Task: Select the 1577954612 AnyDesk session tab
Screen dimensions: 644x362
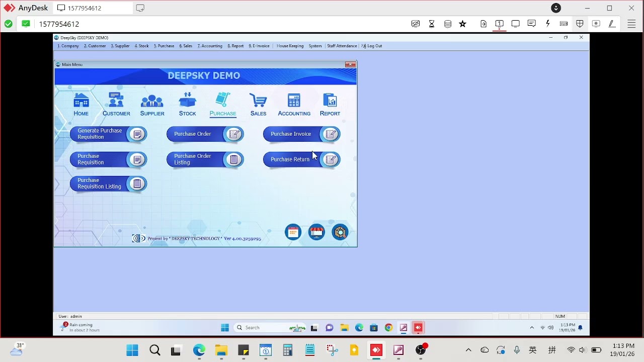Action: 92,8
